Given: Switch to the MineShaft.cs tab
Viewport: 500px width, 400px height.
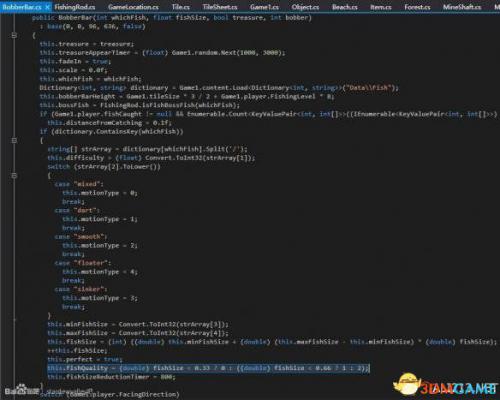Looking at the screenshot, I should point(462,7).
